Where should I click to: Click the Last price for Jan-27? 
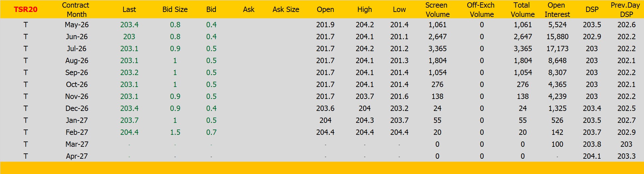(x=129, y=121)
